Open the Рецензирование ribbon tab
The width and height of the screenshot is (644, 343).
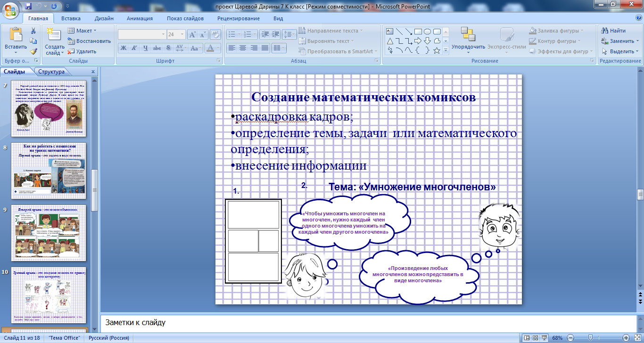[239, 18]
